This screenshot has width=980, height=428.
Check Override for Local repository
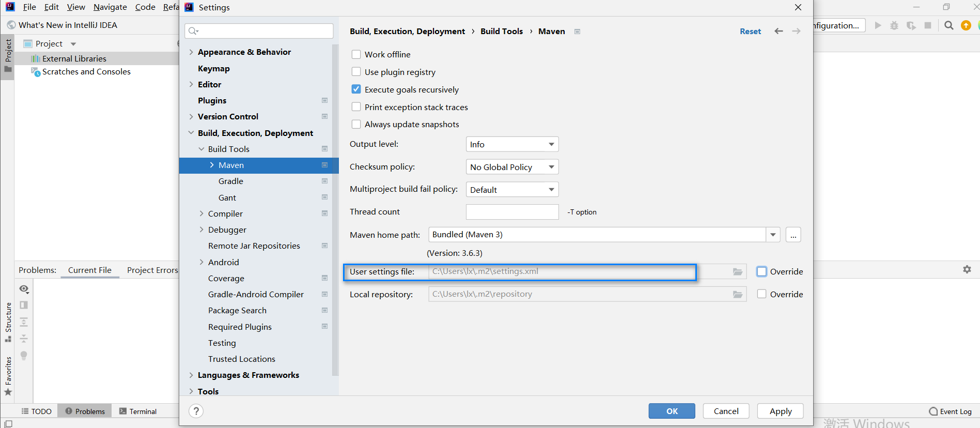coord(761,294)
